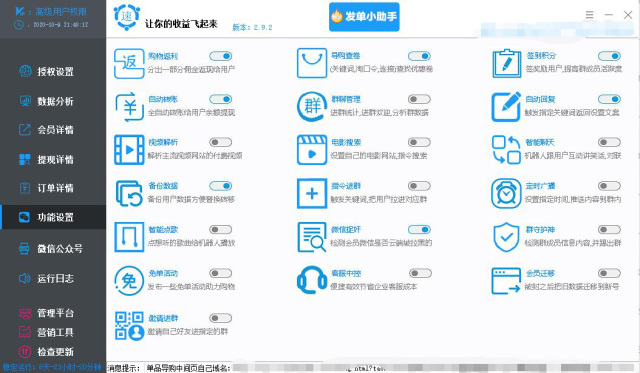Open the 自动回复 edit pencil icon
This screenshot has width=640, height=373.
pos(507,107)
